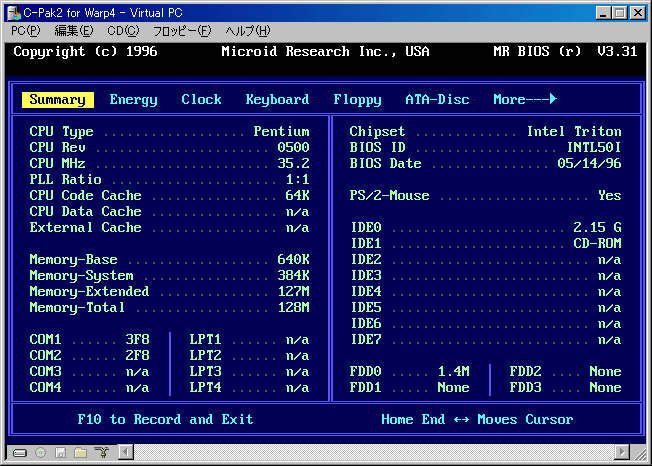Click the 'LPT4' label
The width and height of the screenshot is (652, 466).
[x=205, y=387]
